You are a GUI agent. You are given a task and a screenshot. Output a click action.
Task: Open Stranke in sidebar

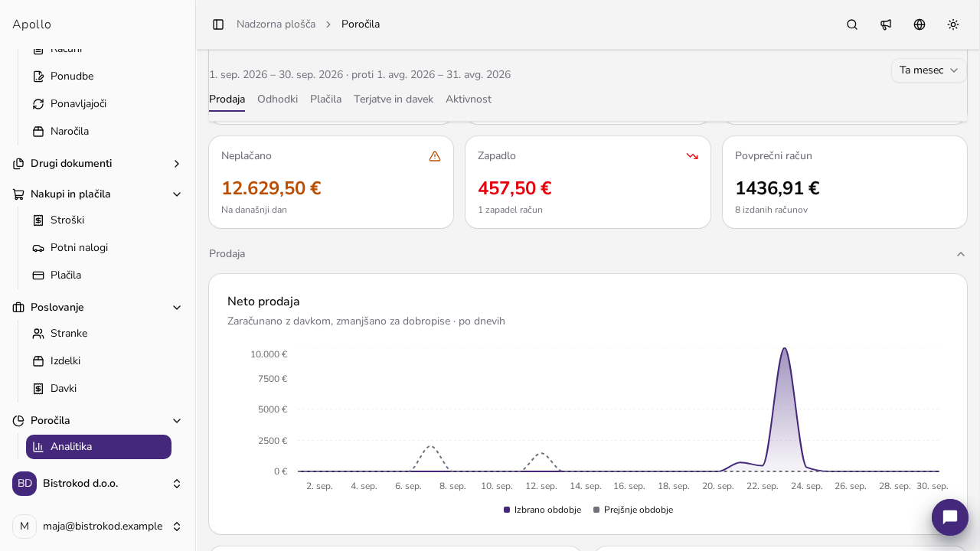pos(99,334)
